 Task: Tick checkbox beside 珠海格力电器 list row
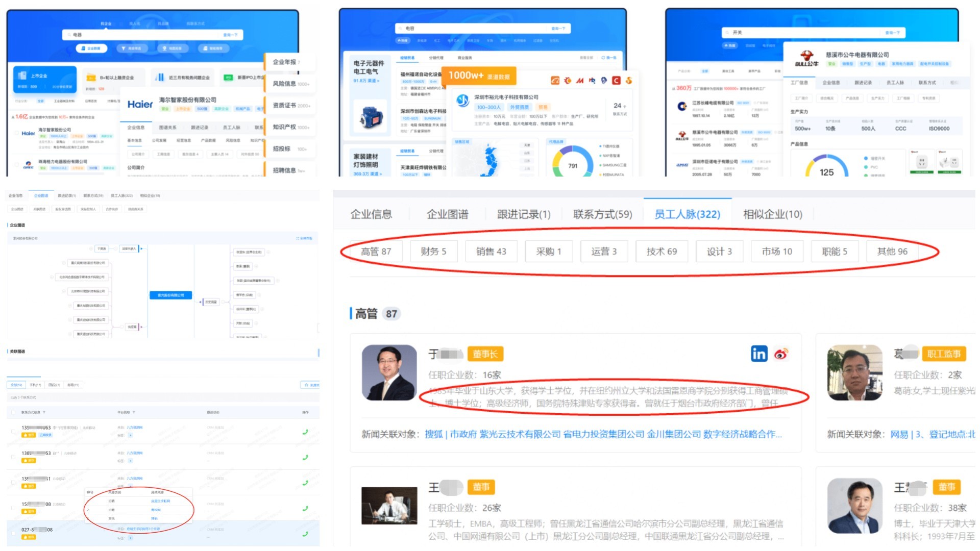(x=17, y=165)
